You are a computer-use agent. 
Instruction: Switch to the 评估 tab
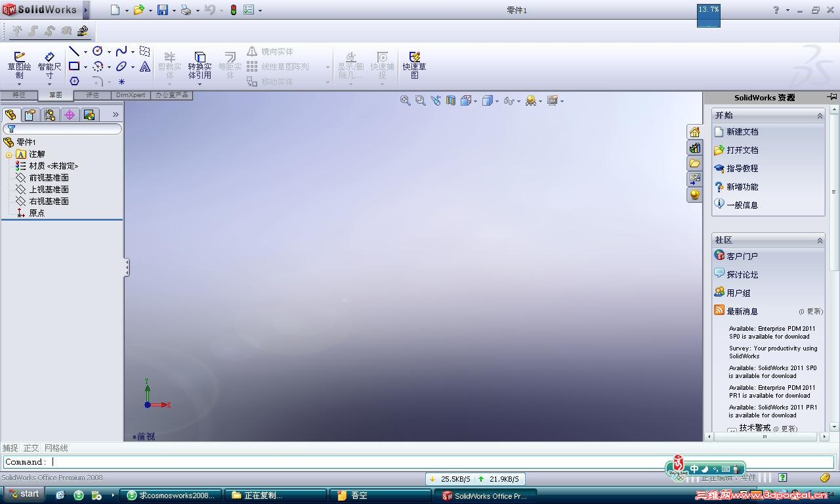click(93, 94)
